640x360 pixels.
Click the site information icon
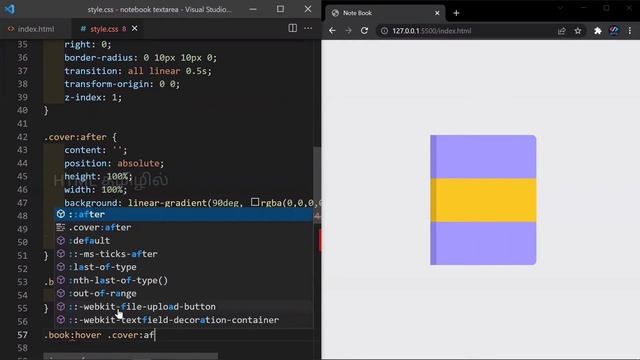pyautogui.click(x=384, y=31)
